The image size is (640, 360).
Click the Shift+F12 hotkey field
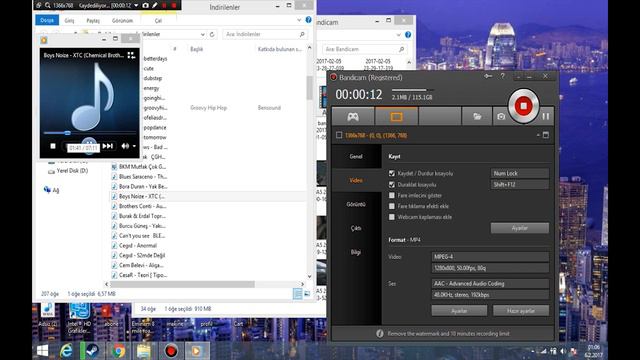point(520,184)
